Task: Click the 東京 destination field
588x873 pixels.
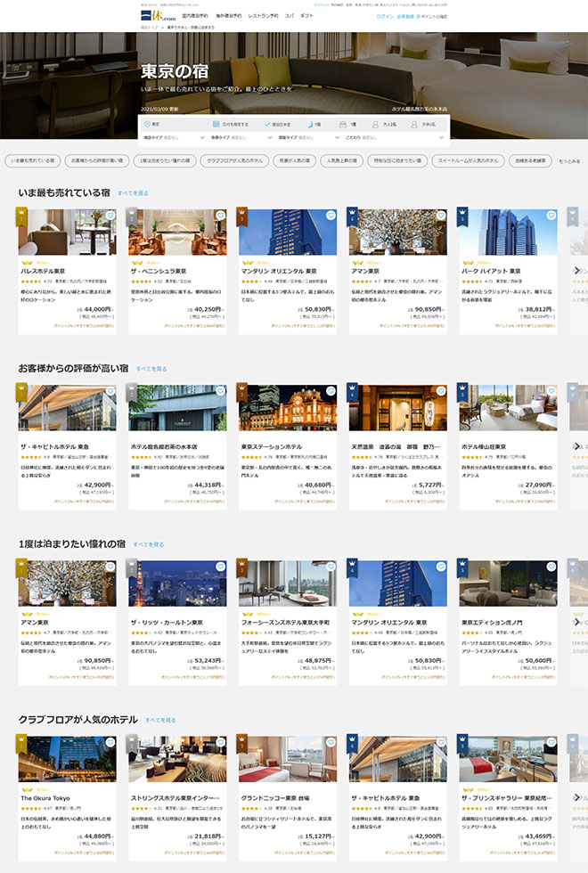Action: (x=174, y=124)
